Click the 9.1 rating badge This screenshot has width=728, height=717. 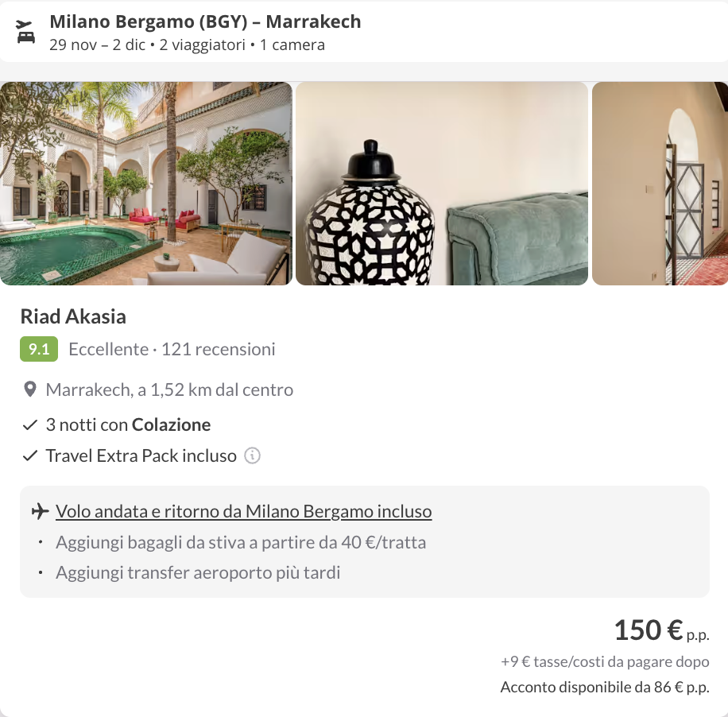click(39, 349)
